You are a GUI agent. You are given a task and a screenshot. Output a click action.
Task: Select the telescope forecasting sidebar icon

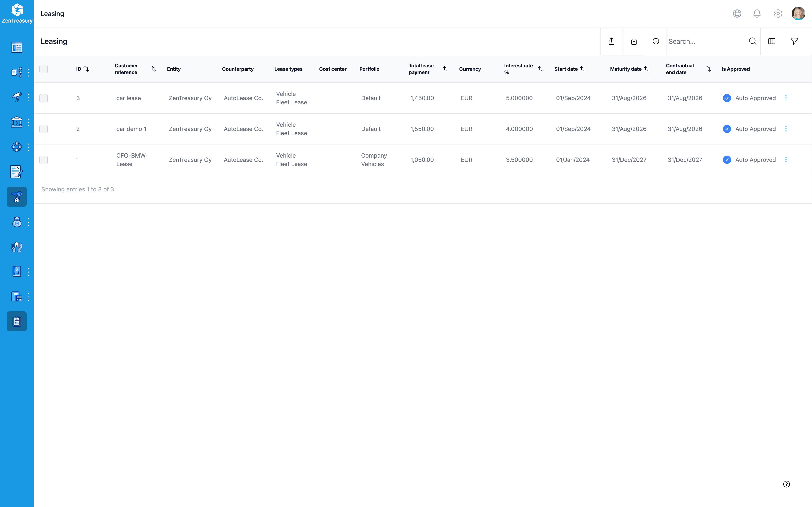(x=16, y=97)
